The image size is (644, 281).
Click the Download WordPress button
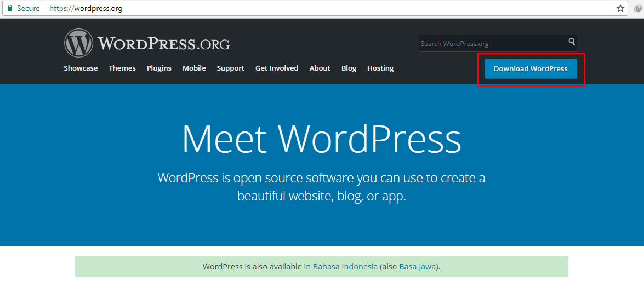531,69
